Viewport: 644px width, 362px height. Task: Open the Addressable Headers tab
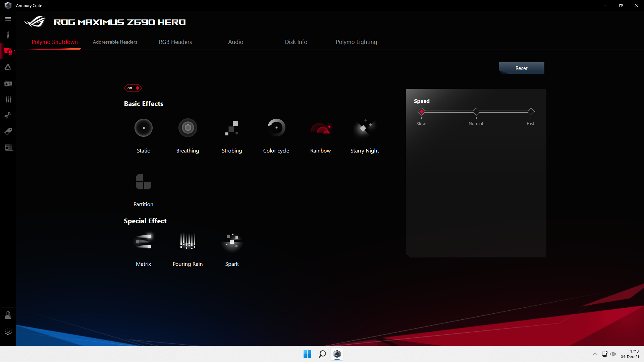click(x=115, y=42)
